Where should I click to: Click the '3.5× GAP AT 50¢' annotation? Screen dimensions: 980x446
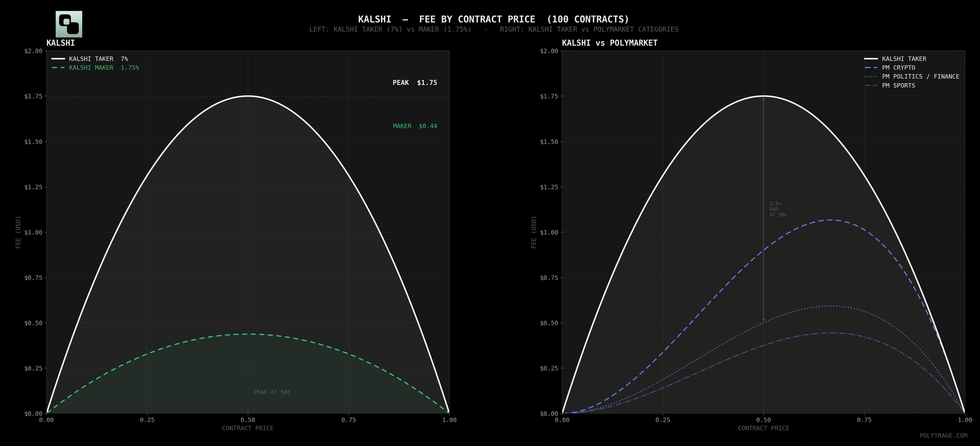pos(778,209)
